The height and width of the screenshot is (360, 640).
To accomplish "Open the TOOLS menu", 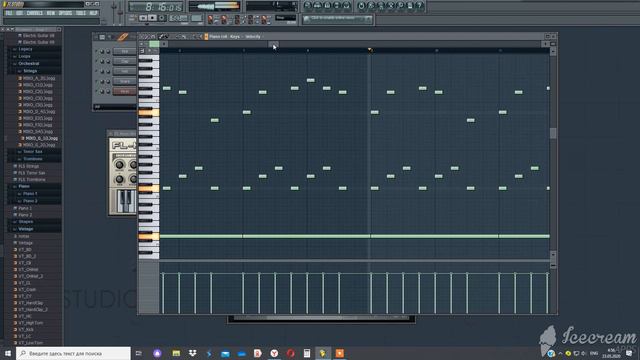I will pyautogui.click(x=81, y=13).
